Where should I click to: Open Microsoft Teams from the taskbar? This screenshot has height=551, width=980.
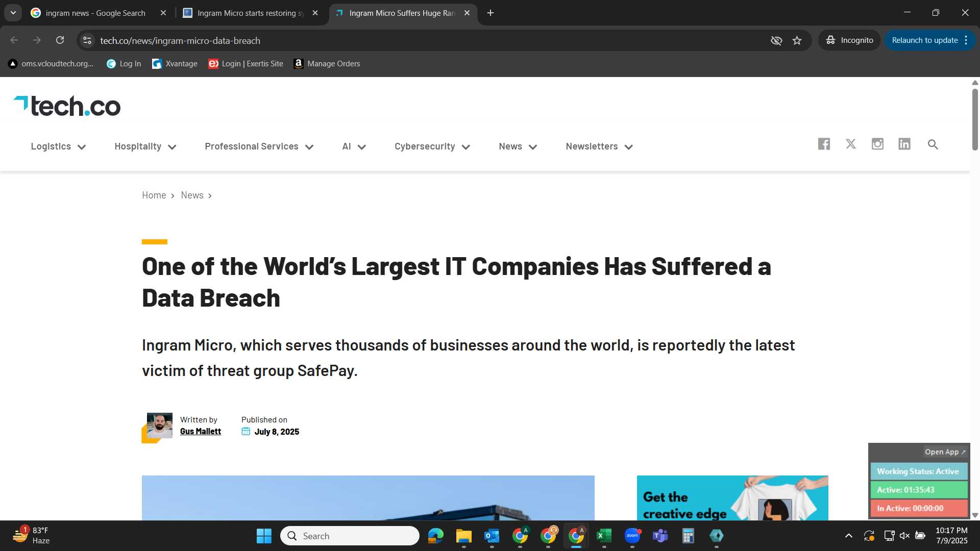660,536
